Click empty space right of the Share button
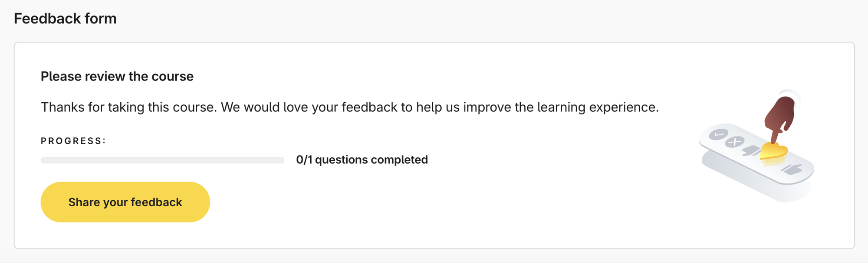 coord(391,202)
